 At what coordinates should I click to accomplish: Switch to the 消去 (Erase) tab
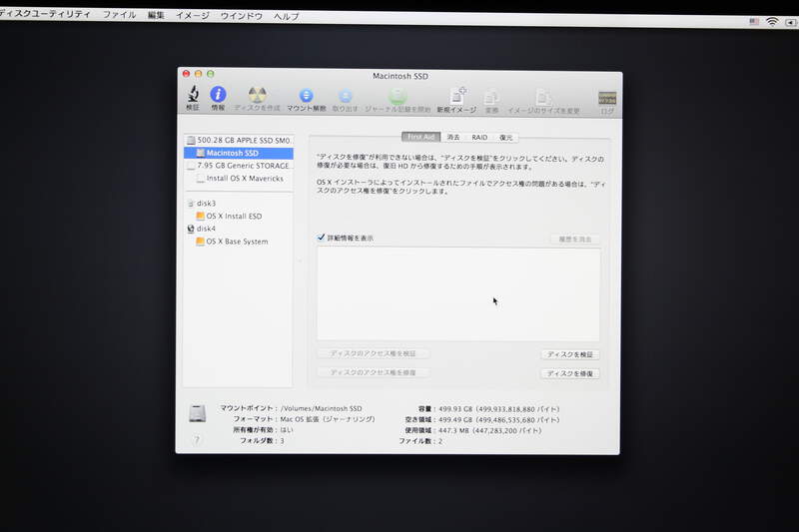pos(453,137)
